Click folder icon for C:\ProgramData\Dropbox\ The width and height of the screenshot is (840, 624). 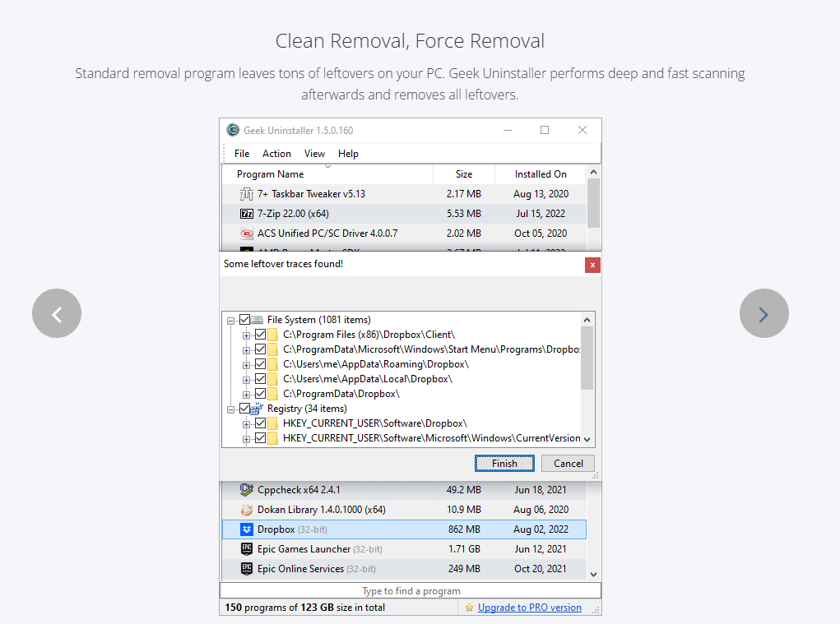pyautogui.click(x=272, y=394)
